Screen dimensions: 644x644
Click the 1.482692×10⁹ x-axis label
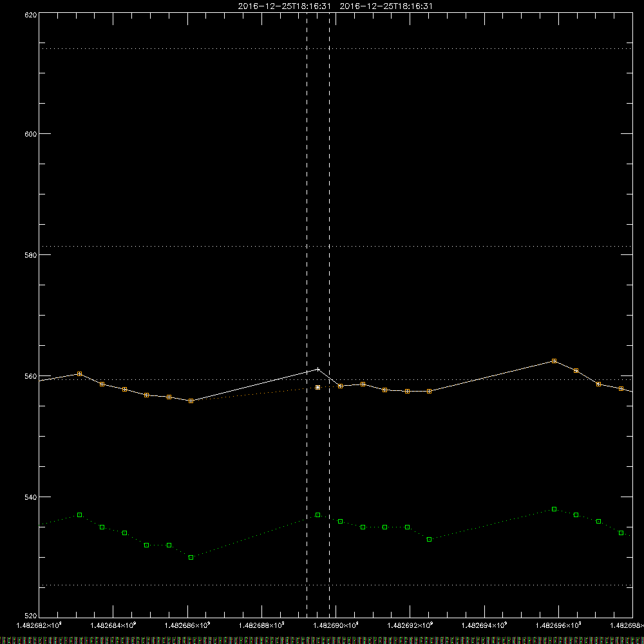[410, 625]
